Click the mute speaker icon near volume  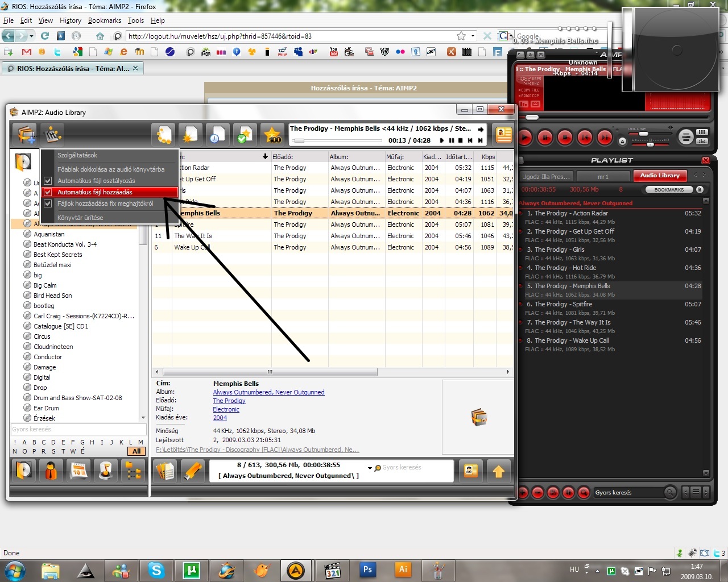pyautogui.click(x=670, y=127)
